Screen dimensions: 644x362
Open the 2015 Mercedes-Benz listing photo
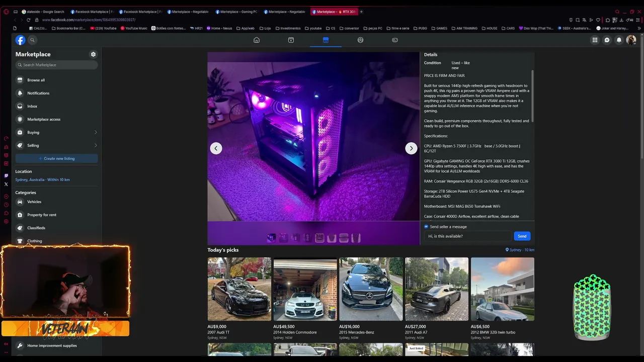(x=371, y=289)
